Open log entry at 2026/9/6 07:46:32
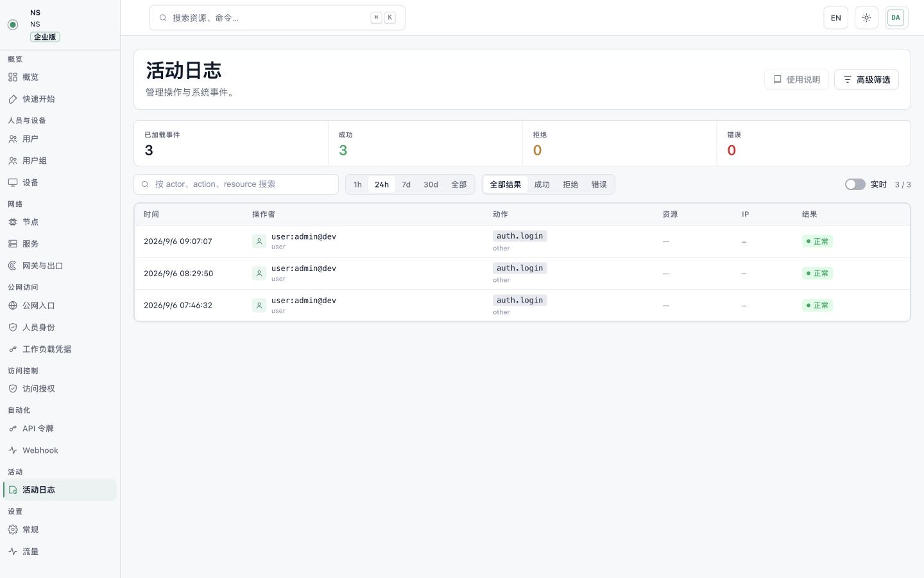The height and width of the screenshot is (578, 924). pyautogui.click(x=522, y=306)
